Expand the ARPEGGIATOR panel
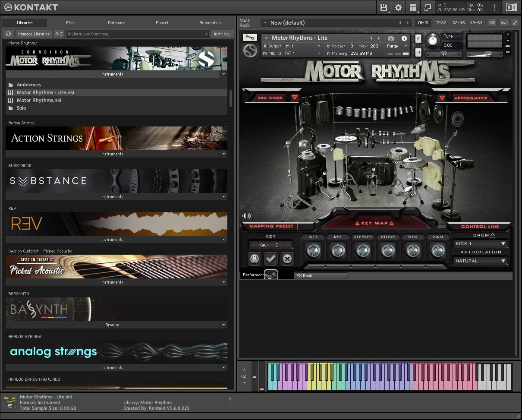The image size is (522, 420). pos(470,98)
